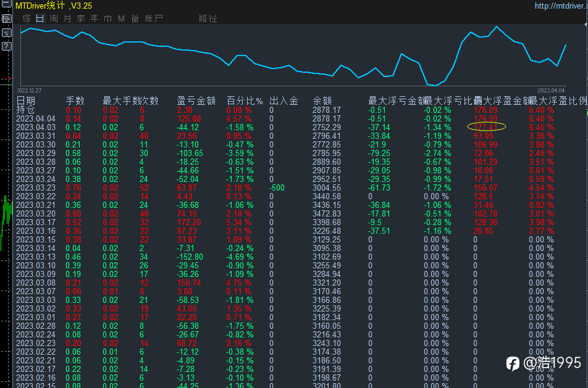Click the 125.88 profit amount
Screen dimensions: 588x388
(188, 118)
